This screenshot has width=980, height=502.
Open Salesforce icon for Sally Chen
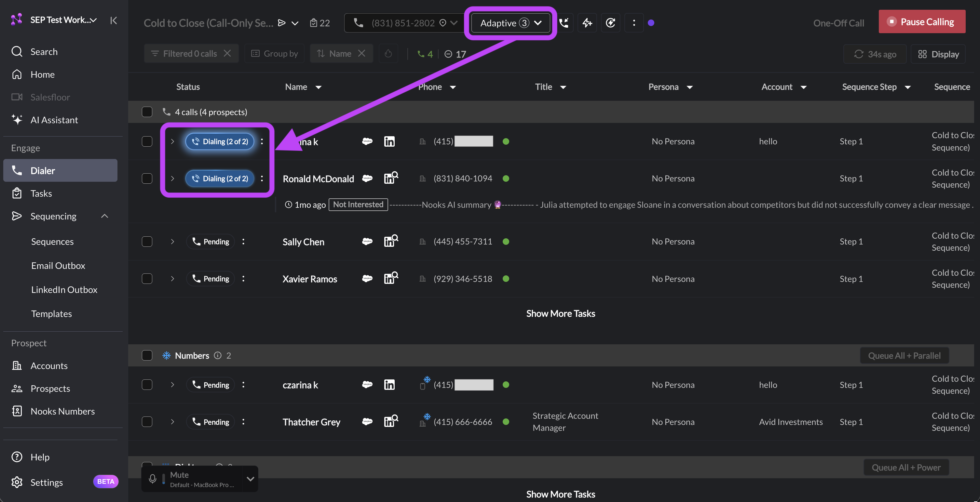pyautogui.click(x=367, y=242)
